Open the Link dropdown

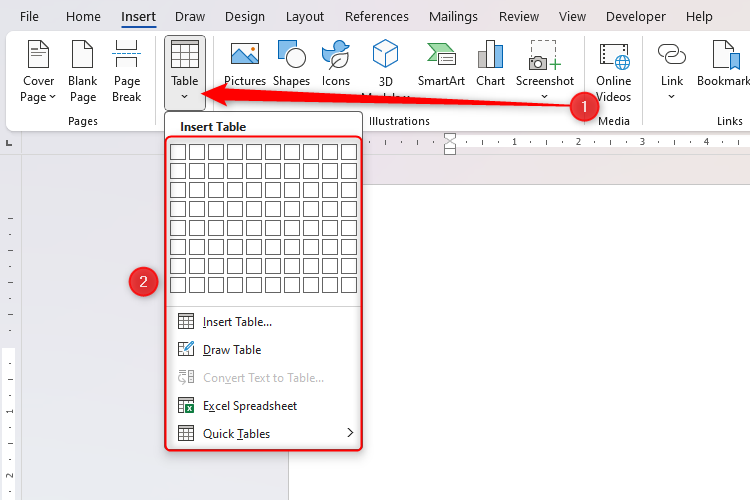pos(671,97)
